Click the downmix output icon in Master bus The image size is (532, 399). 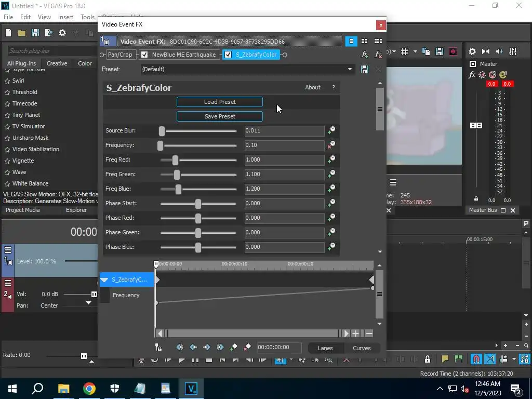tap(486, 51)
